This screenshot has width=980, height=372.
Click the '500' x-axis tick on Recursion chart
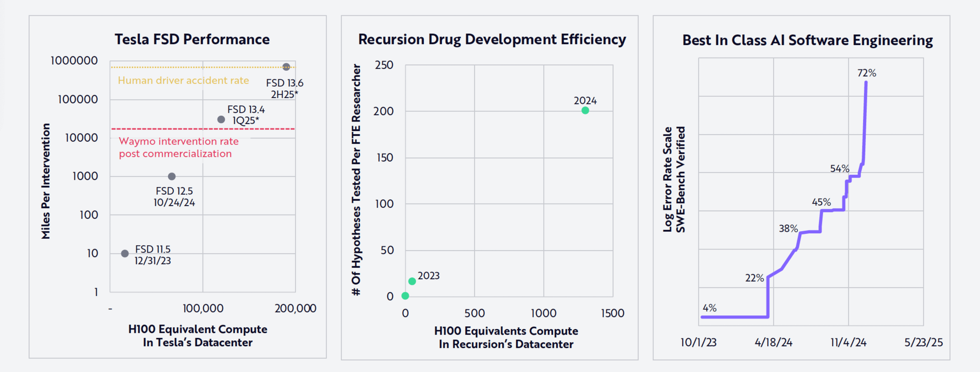pos(475,313)
